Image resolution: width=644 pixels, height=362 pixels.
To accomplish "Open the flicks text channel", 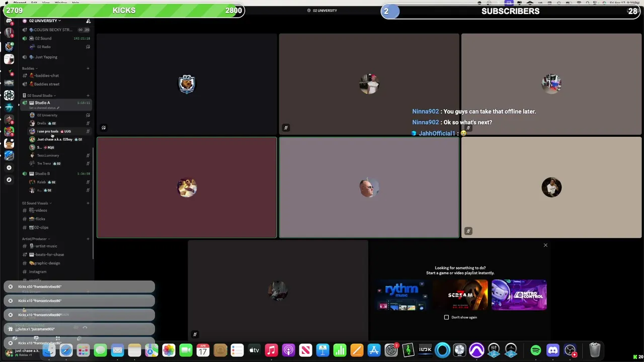I will coord(40,219).
